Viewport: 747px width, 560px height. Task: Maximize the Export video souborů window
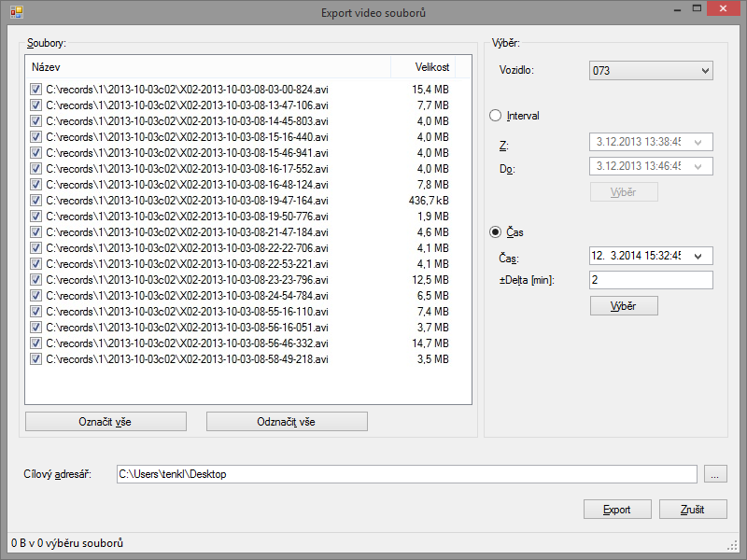point(697,9)
